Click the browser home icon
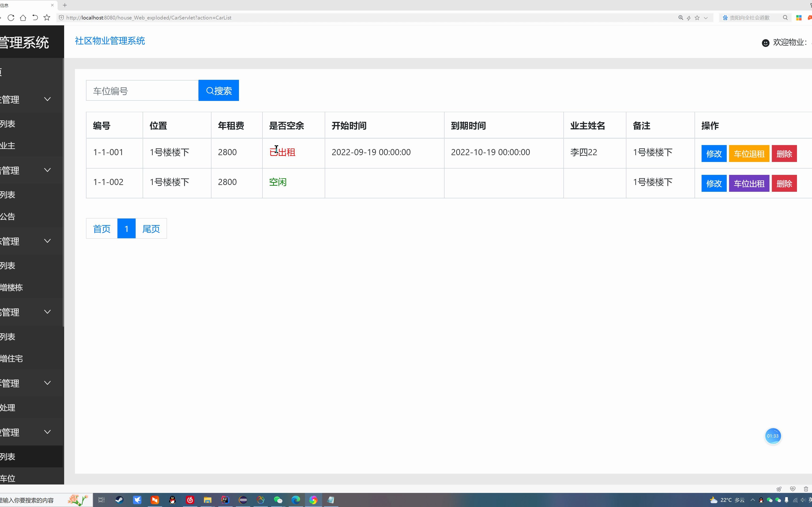 pyautogui.click(x=23, y=17)
